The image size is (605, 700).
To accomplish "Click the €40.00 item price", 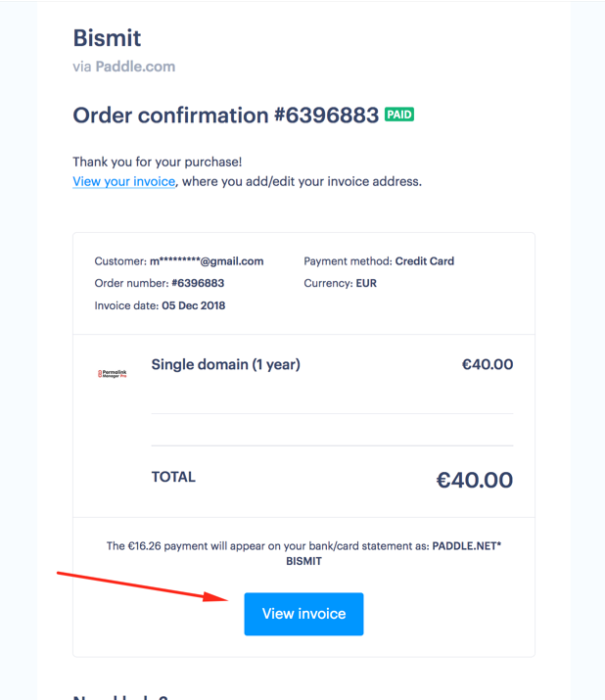I will pos(488,364).
